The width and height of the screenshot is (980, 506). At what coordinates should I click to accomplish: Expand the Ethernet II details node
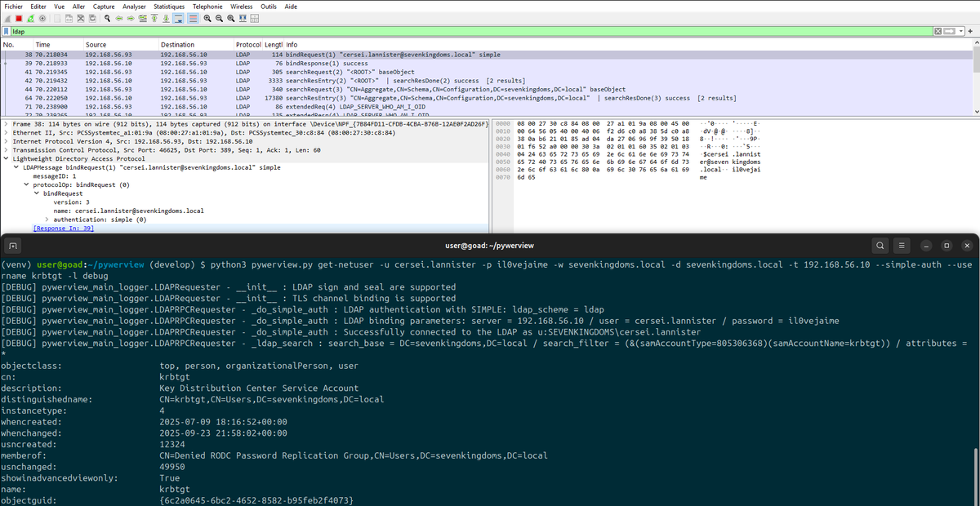point(6,132)
